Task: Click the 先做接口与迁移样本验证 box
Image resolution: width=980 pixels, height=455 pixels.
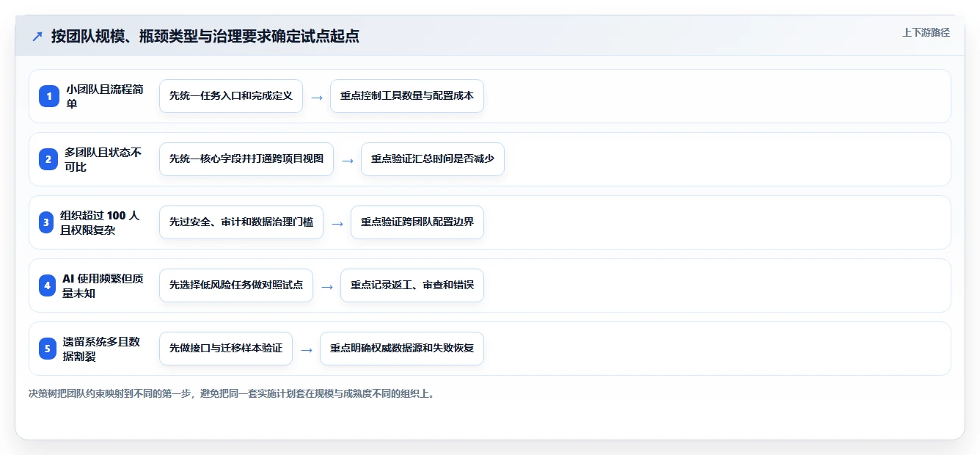Action: tap(226, 349)
